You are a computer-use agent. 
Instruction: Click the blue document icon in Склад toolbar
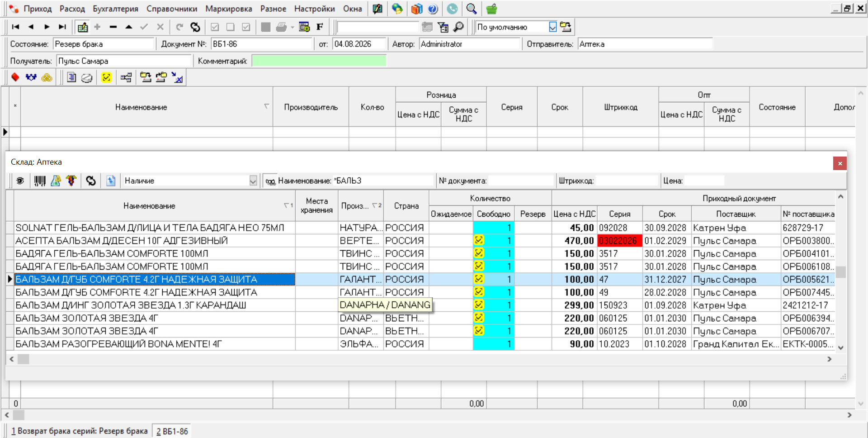point(111,181)
